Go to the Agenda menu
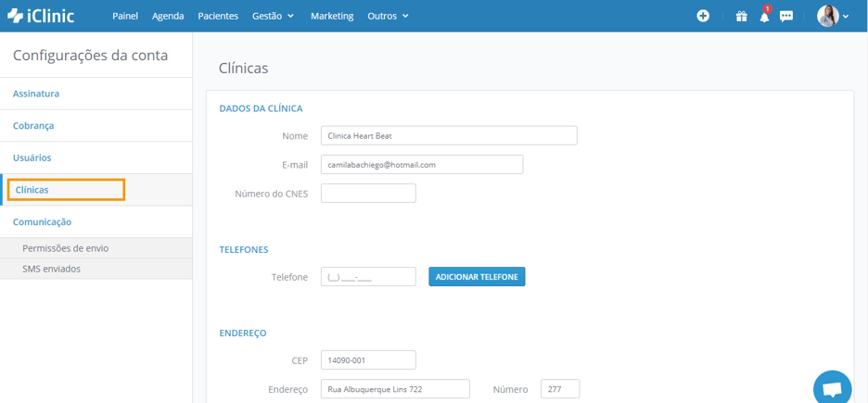 (168, 16)
